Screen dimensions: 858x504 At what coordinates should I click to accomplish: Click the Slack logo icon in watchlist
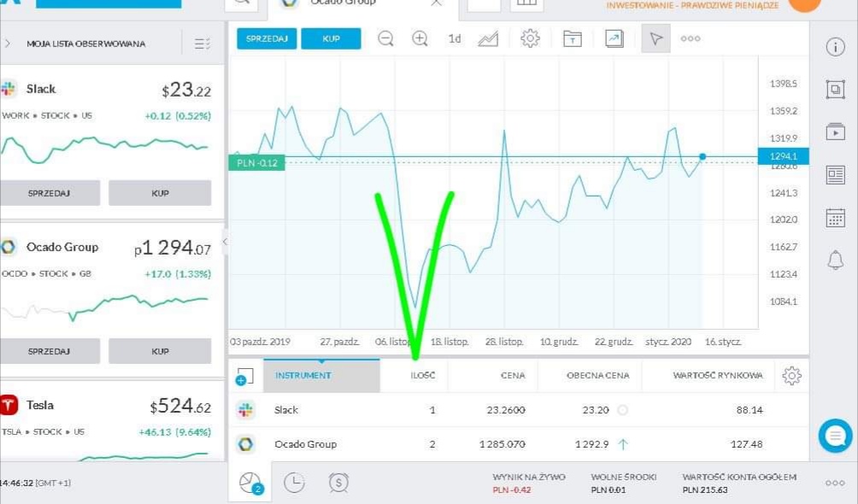(x=9, y=89)
